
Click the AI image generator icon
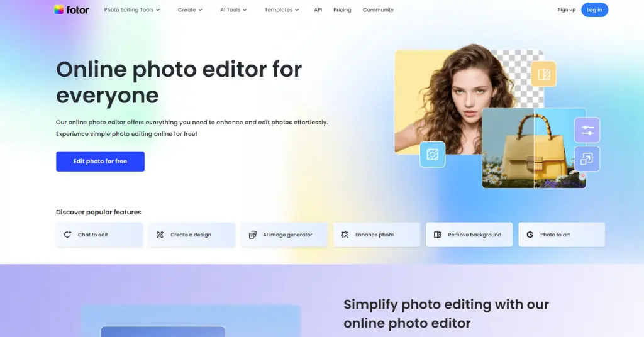(x=252, y=235)
